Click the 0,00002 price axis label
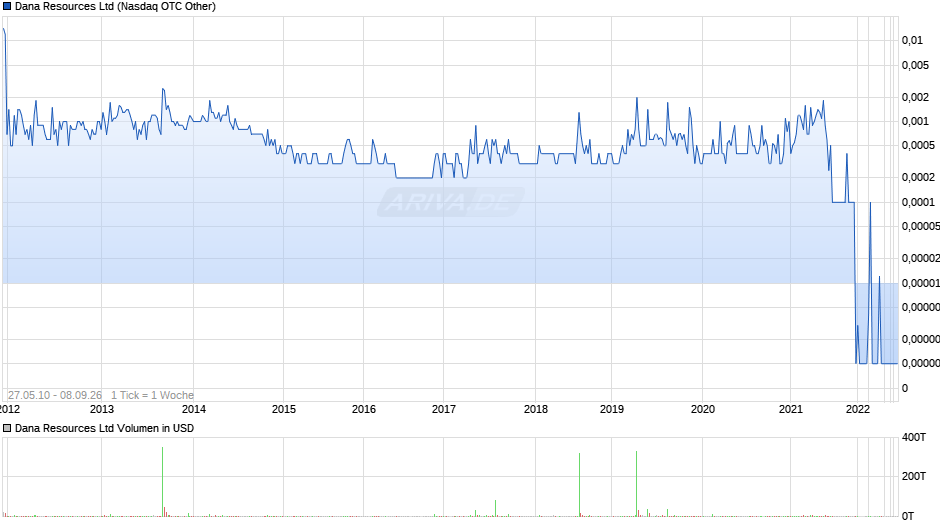Screen dimensions: 940x526 pos(921,259)
